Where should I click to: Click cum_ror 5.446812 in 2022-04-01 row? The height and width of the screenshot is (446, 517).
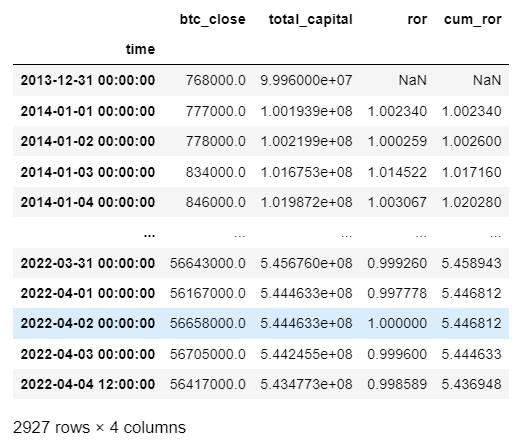[471, 293]
